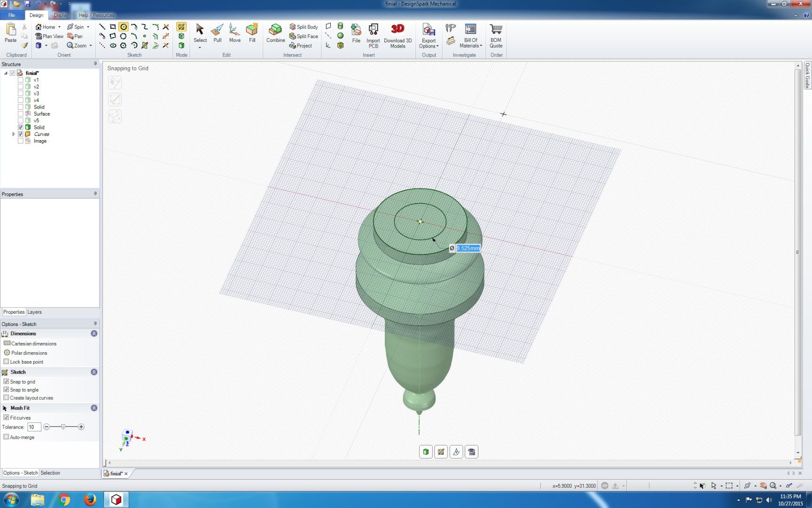Open the Export Options dropdown
Image resolution: width=812 pixels, height=508 pixels.
(429, 35)
